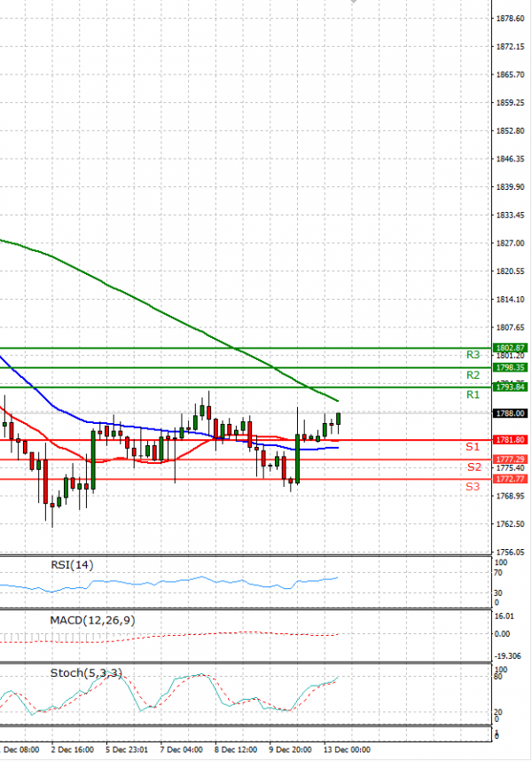Click the RSI(14) indicator label

coord(72,565)
